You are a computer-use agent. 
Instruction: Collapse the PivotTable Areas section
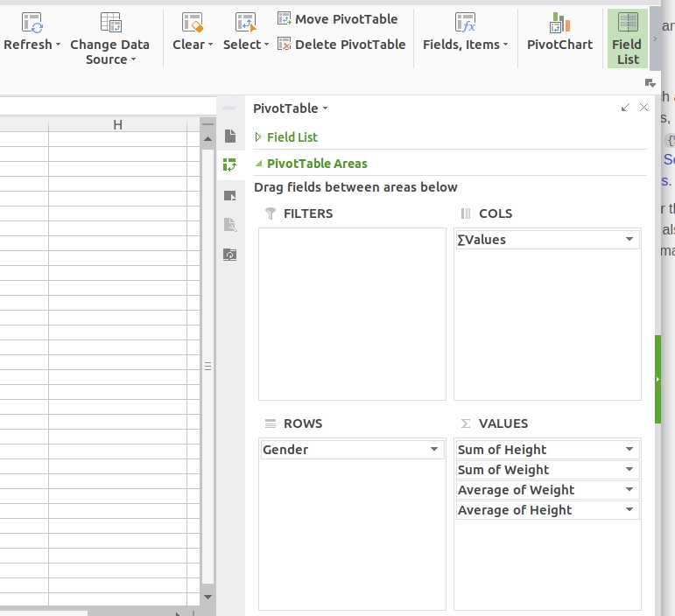pyautogui.click(x=258, y=164)
